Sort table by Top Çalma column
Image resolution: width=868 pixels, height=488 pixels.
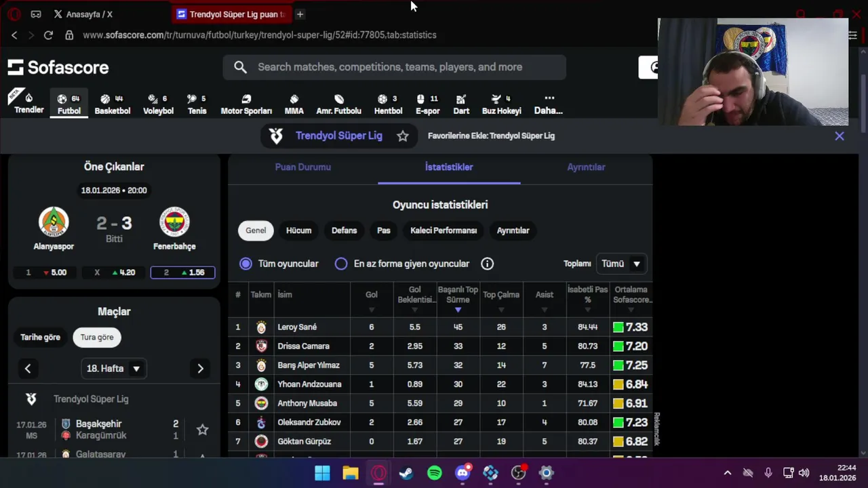(x=501, y=300)
